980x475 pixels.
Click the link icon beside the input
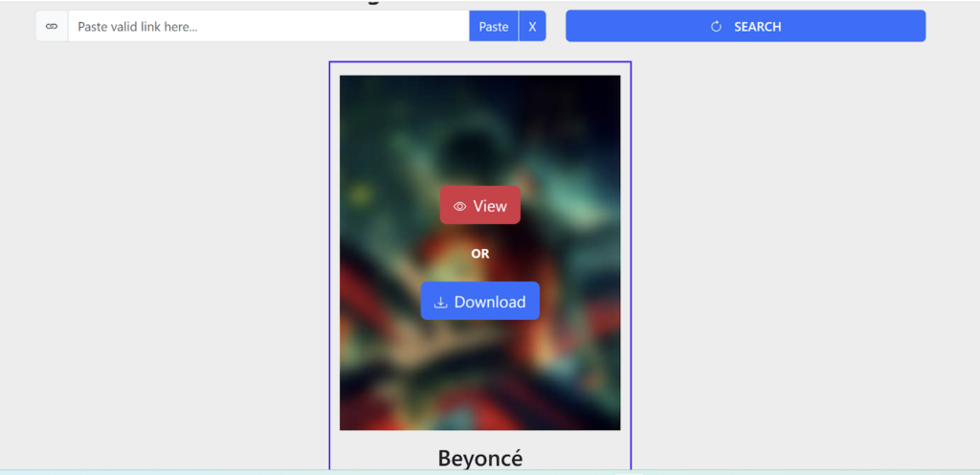[x=52, y=26]
